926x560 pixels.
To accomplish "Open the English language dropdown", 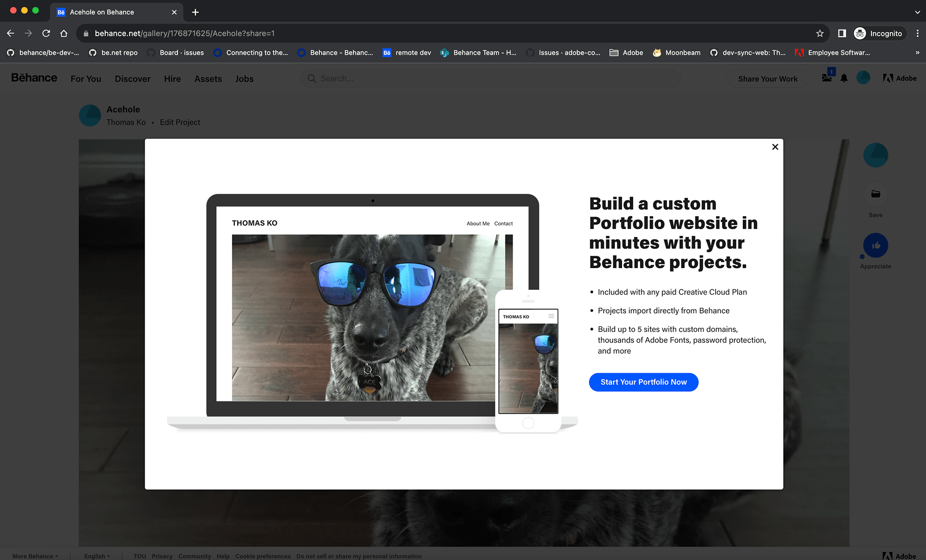I will [97, 556].
